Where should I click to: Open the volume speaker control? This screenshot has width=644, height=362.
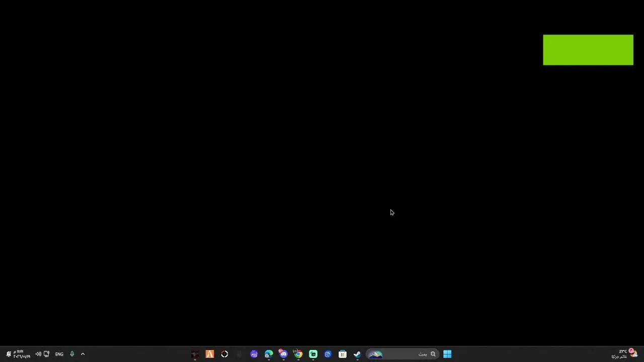(38, 354)
